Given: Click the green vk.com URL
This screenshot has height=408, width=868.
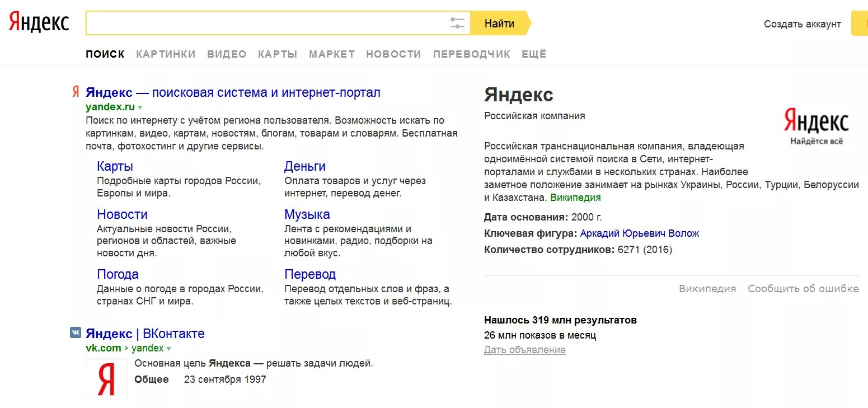Looking at the screenshot, I should click(x=104, y=348).
